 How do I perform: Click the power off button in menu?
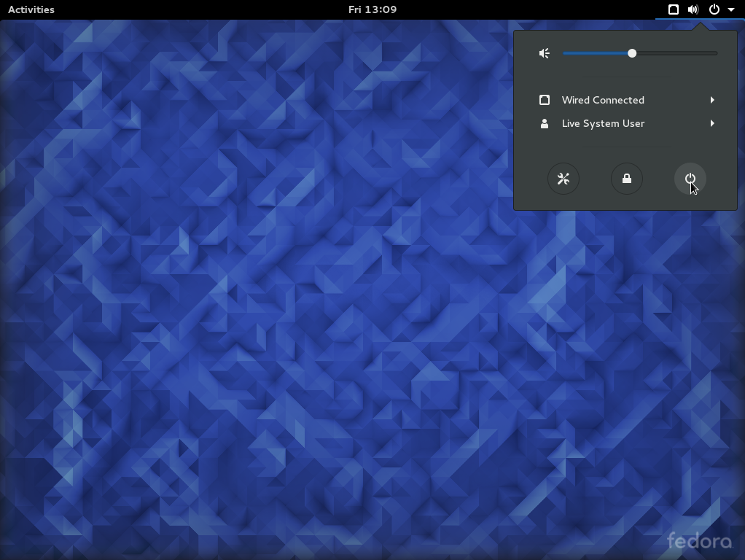tap(690, 179)
